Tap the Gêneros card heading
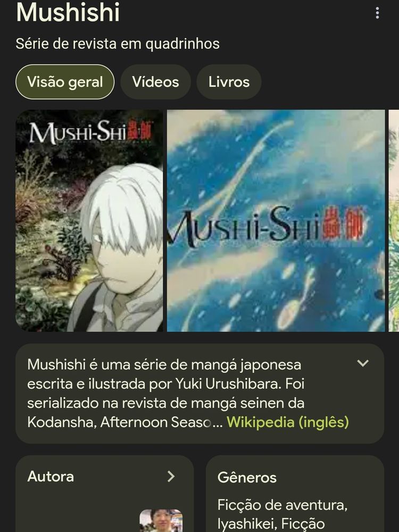This screenshot has height=532, width=399. (x=247, y=477)
